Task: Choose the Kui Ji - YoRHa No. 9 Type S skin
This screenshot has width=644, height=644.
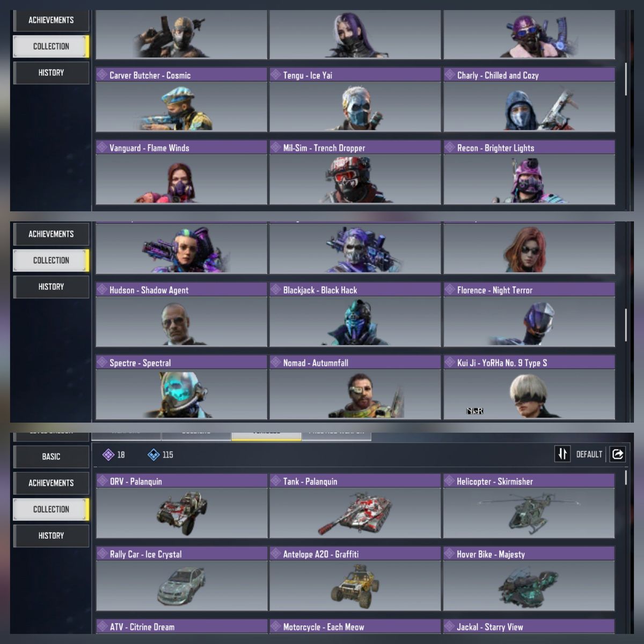Action: click(529, 387)
